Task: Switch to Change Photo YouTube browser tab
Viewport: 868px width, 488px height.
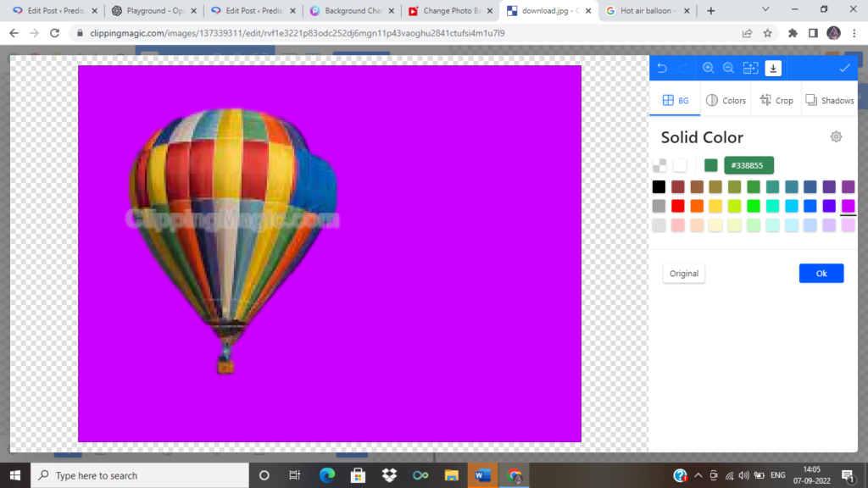Action: [x=451, y=10]
